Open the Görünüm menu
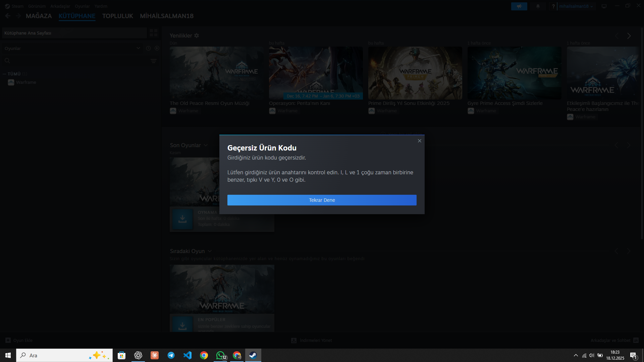 pyautogui.click(x=37, y=6)
